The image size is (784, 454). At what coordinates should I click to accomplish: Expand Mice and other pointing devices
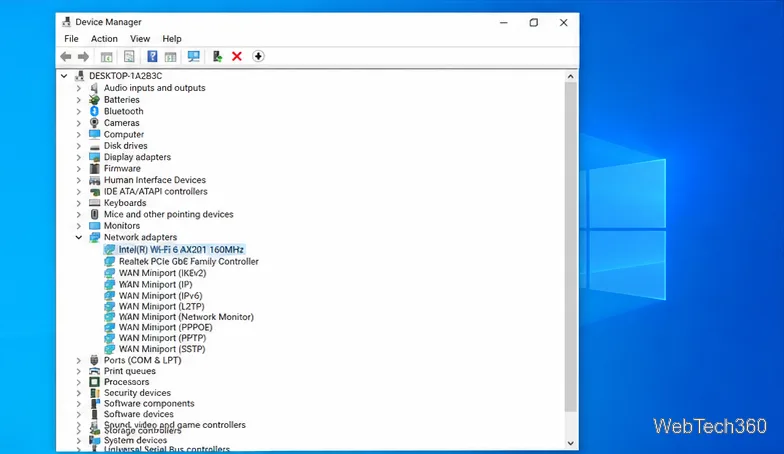point(78,214)
